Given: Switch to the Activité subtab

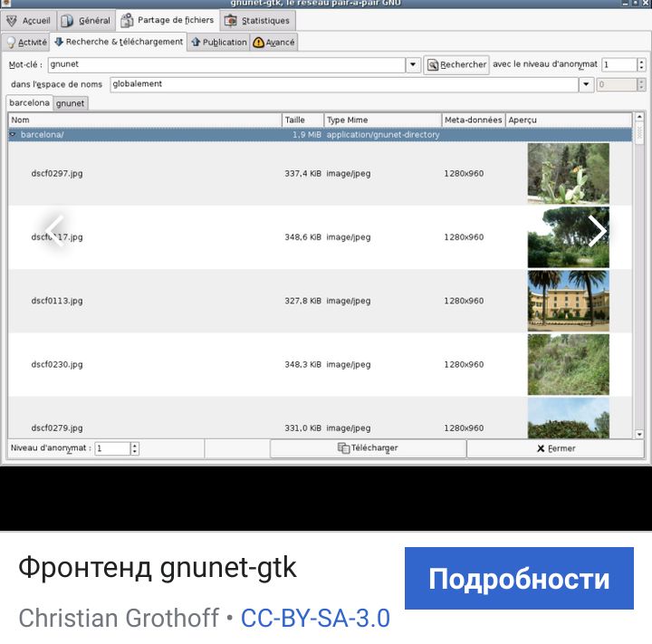Looking at the screenshot, I should [x=26, y=42].
